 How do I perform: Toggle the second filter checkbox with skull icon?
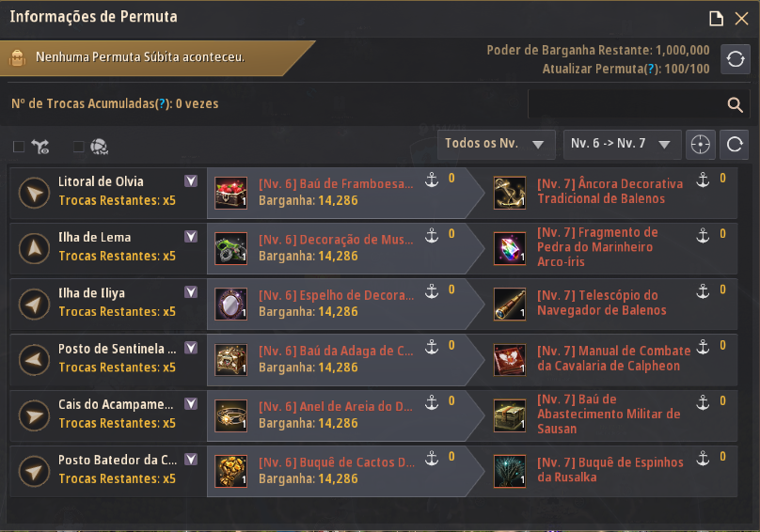pos(78,147)
